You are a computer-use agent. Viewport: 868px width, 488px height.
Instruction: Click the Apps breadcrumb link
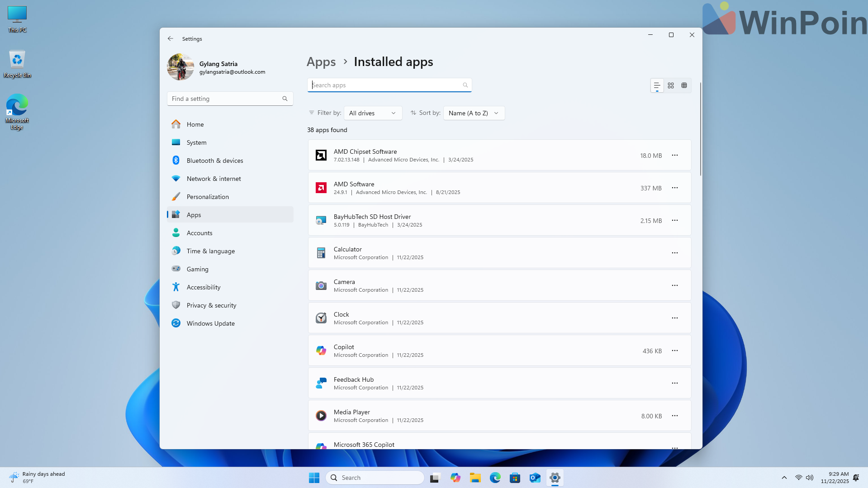321,62
